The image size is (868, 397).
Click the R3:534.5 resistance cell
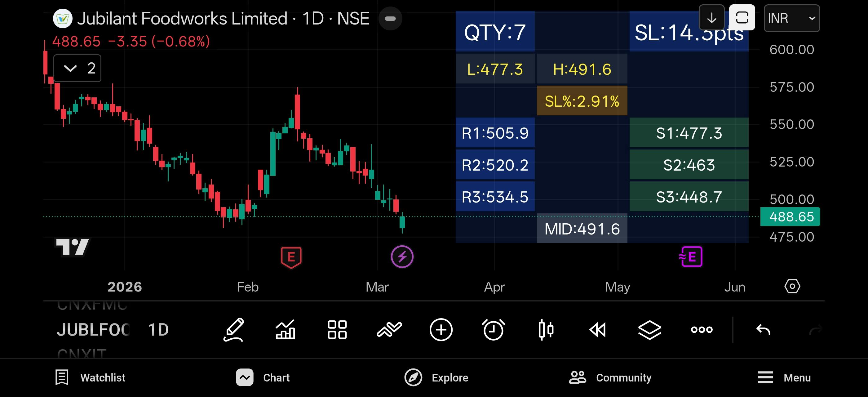[495, 197]
